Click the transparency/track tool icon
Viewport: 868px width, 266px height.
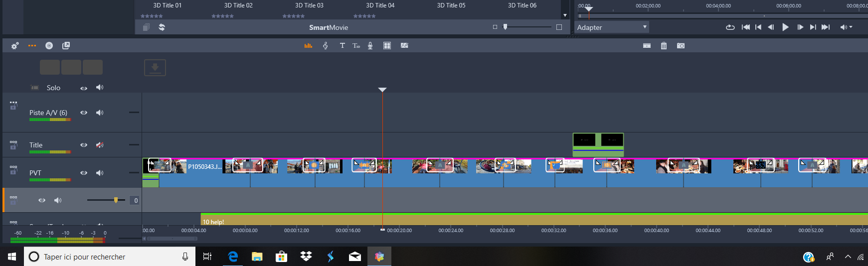click(404, 45)
